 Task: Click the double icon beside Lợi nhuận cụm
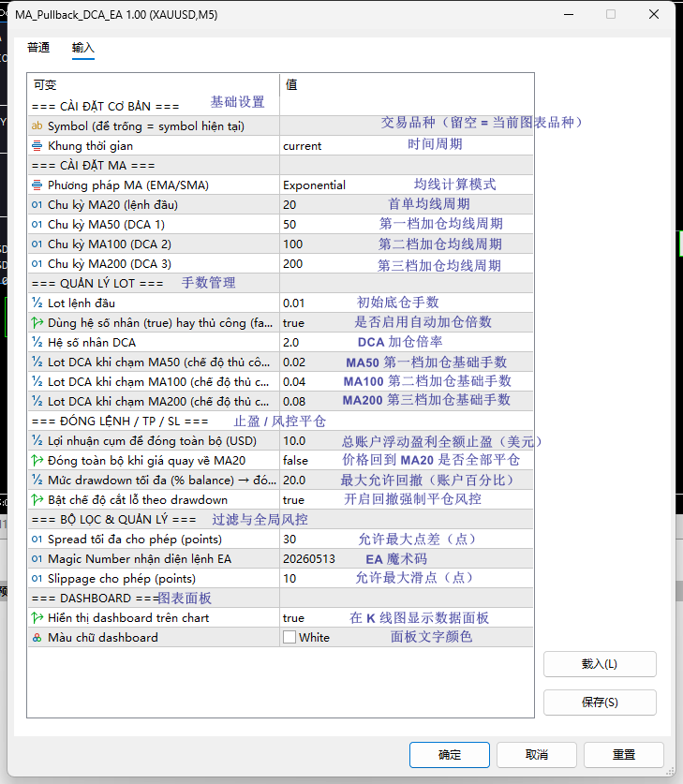tap(37, 440)
